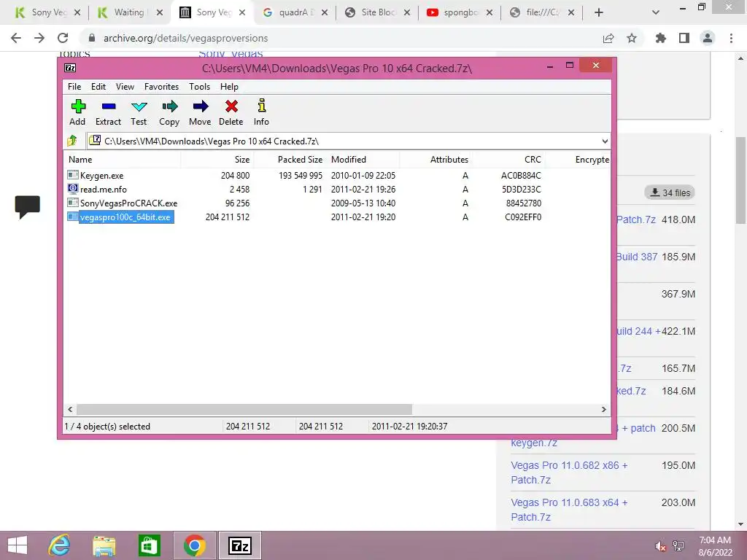Open Vegas Pro 11.0.683 x64 + Patch.7z link

coord(569,510)
